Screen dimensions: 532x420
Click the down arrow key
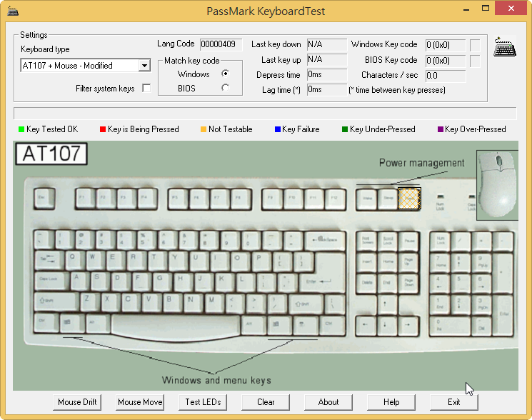[388, 325]
